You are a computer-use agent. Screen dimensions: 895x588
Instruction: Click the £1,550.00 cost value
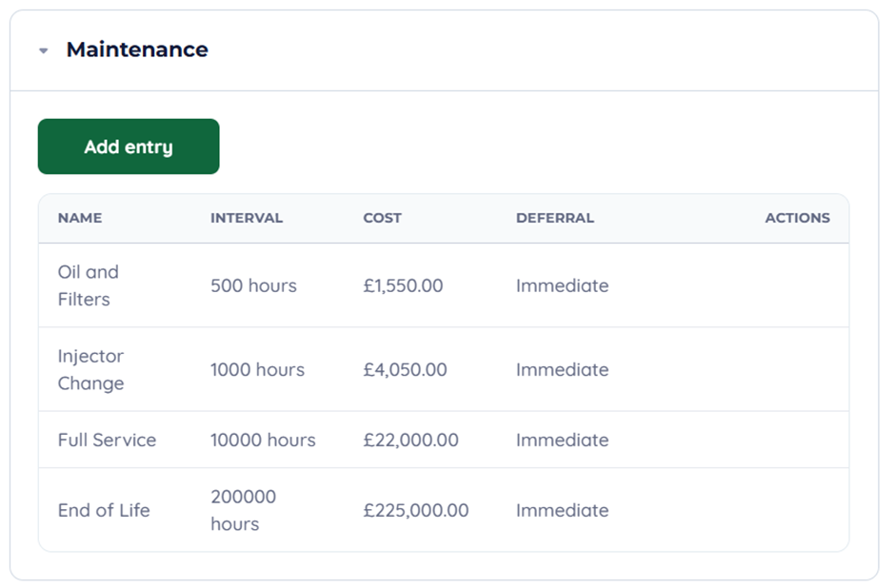403,285
